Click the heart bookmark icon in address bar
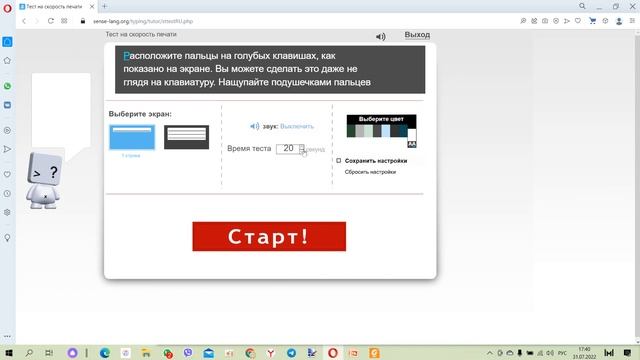 [x=578, y=21]
